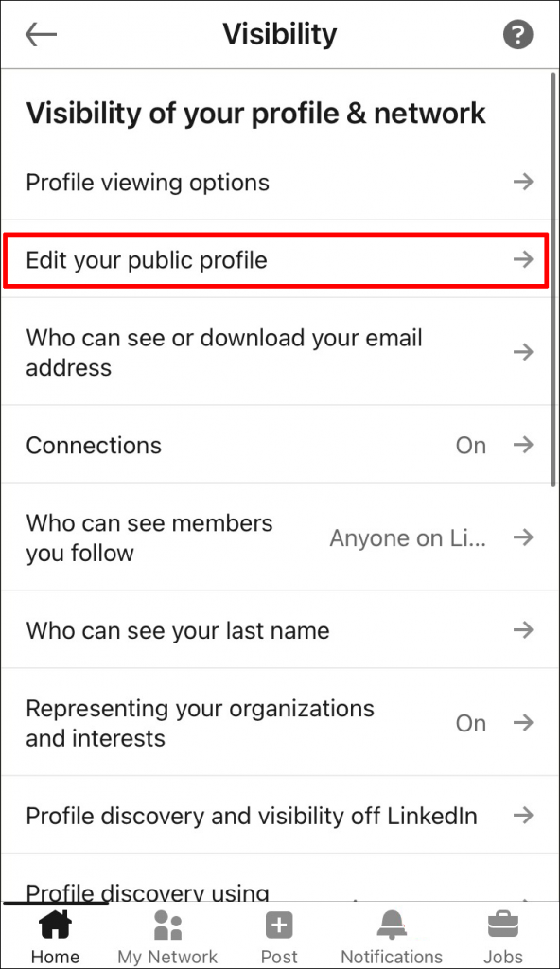Select the Jobs briefcase icon
Viewport: 560px width, 969px height.
pos(502,929)
